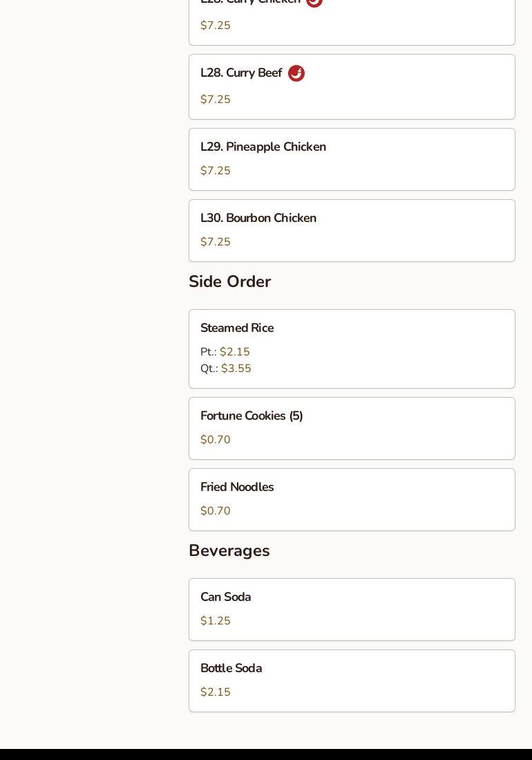Click the Beverages section heading

click(229, 551)
